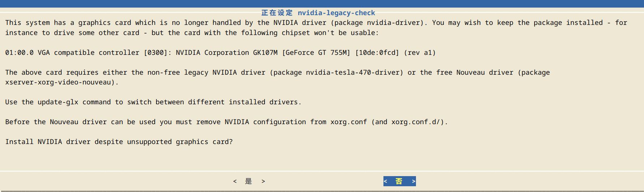Click the GeForce GT 755M card name
The height and width of the screenshot is (192, 644).
[316, 53]
